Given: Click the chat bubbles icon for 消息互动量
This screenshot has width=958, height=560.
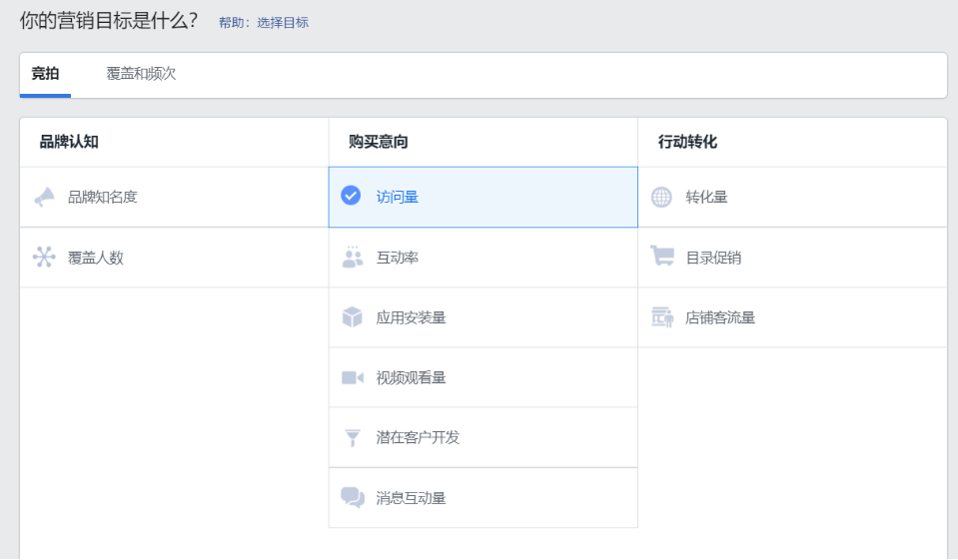Looking at the screenshot, I should coord(353,498).
